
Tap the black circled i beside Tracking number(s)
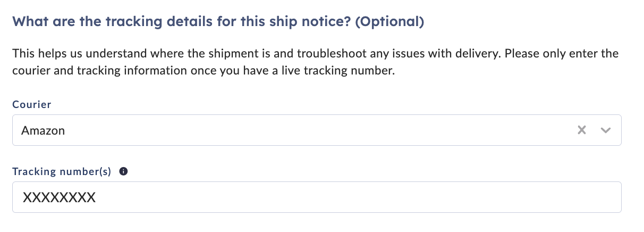tap(123, 171)
